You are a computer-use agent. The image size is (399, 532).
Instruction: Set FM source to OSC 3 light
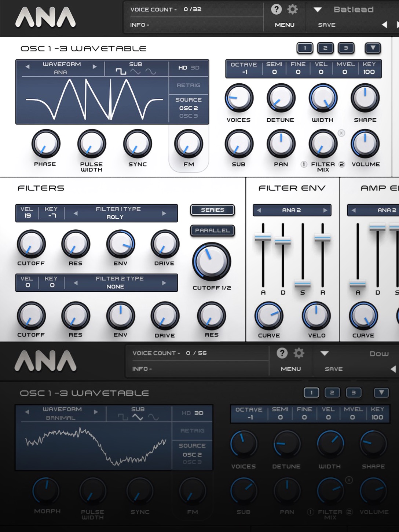[x=188, y=116]
